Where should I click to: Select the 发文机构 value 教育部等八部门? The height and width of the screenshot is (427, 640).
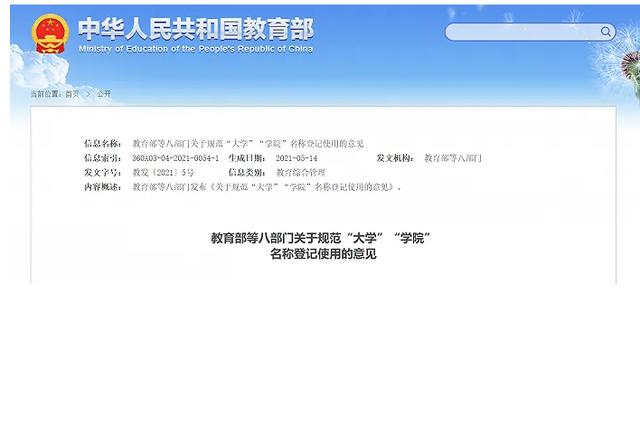453,158
